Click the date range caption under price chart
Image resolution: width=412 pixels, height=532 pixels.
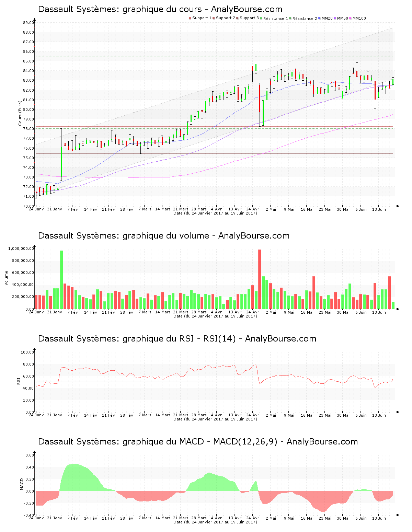coord(215,213)
